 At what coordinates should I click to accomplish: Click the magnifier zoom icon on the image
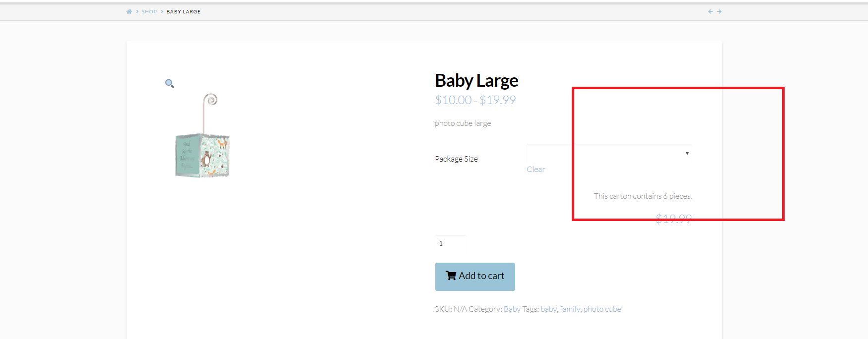click(x=170, y=83)
